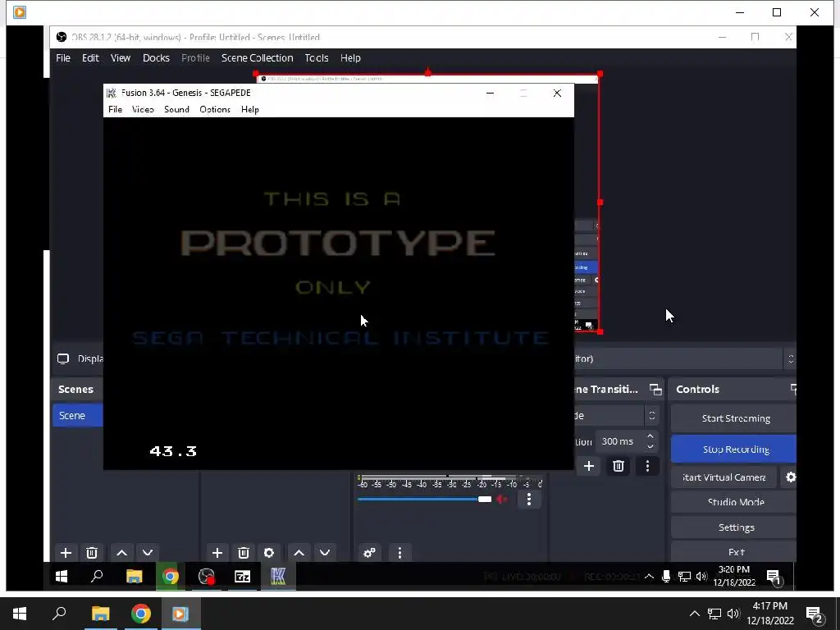The height and width of the screenshot is (630, 840).
Task: Open OBS Scene Collection menu
Action: click(257, 58)
